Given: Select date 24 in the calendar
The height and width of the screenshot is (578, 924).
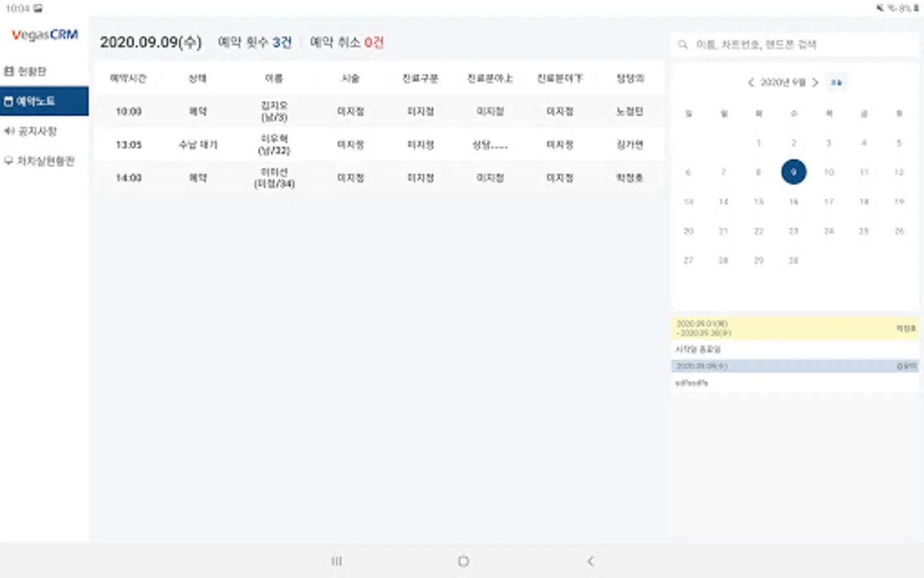Looking at the screenshot, I should [x=829, y=231].
